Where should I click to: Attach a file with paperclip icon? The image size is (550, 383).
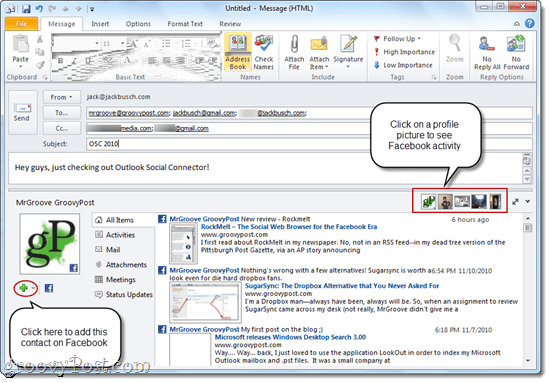coord(294,52)
